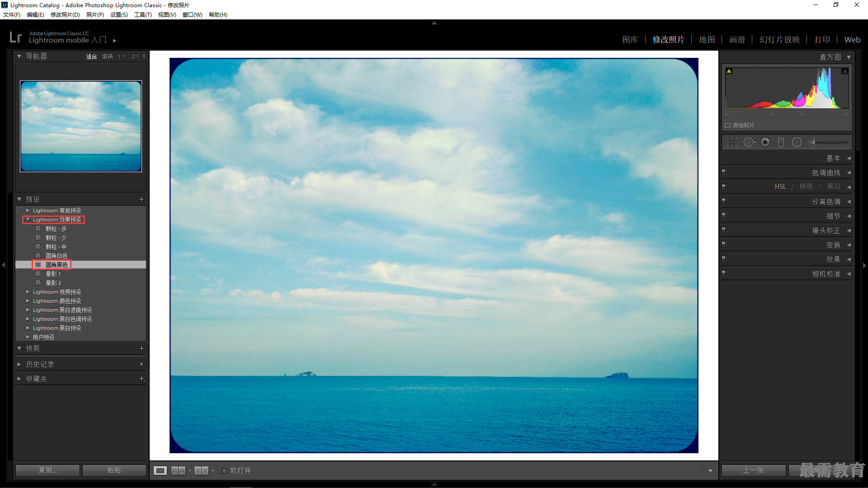The height and width of the screenshot is (488, 868).
Task: Switch to the 幻灯片放映 module
Action: (x=780, y=40)
